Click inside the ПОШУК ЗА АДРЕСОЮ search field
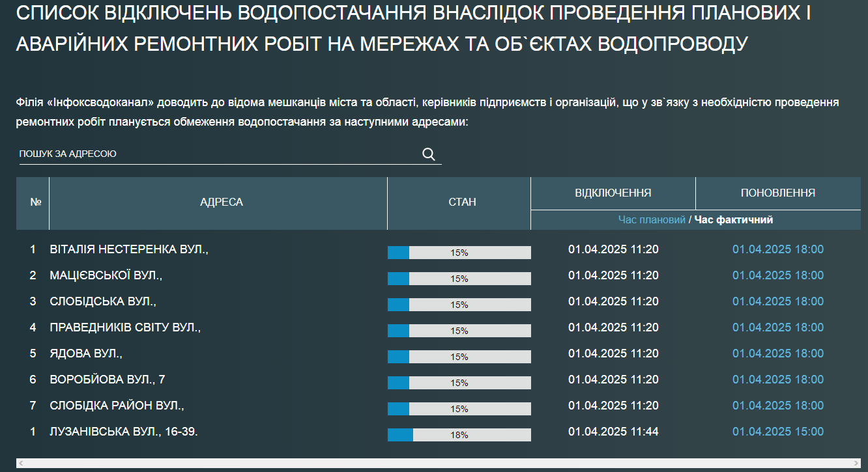The image size is (868, 472). [195, 154]
